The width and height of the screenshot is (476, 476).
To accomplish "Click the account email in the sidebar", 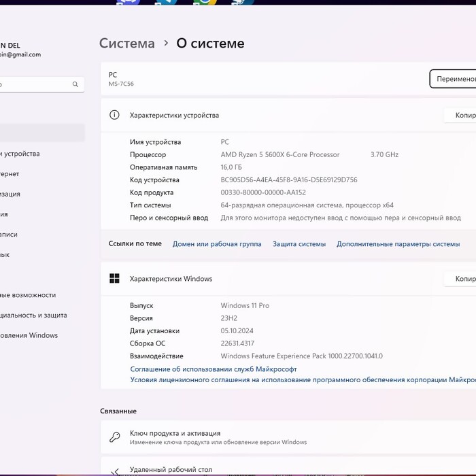I will tap(20, 54).
